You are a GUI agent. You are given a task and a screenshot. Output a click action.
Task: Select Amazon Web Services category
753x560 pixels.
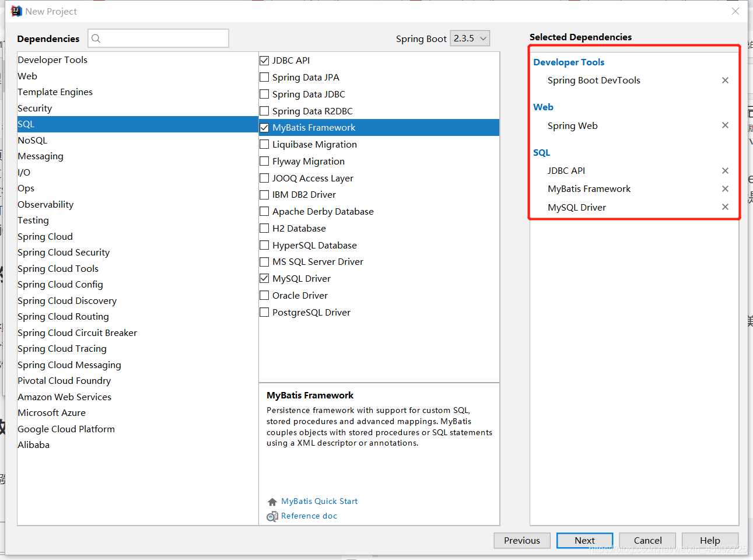click(x=138, y=397)
